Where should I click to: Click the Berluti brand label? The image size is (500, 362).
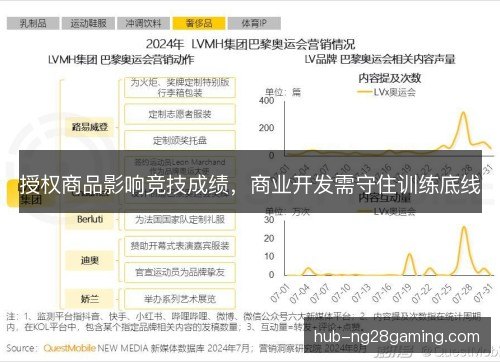tap(89, 219)
